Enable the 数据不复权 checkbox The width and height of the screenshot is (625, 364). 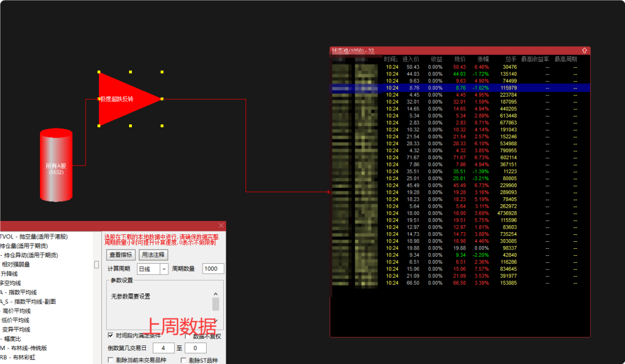[x=187, y=336]
